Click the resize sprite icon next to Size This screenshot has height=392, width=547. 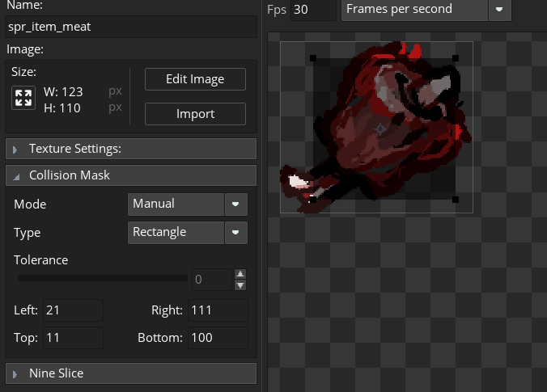tap(23, 99)
